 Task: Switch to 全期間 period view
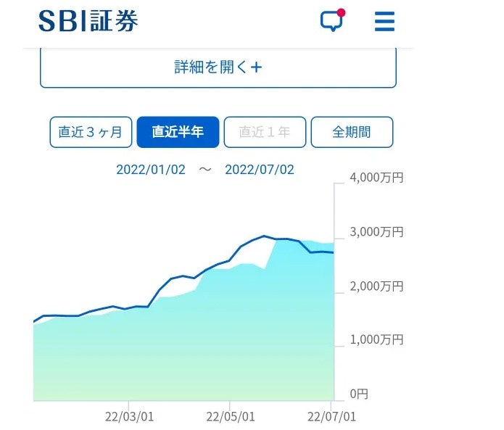(x=352, y=132)
